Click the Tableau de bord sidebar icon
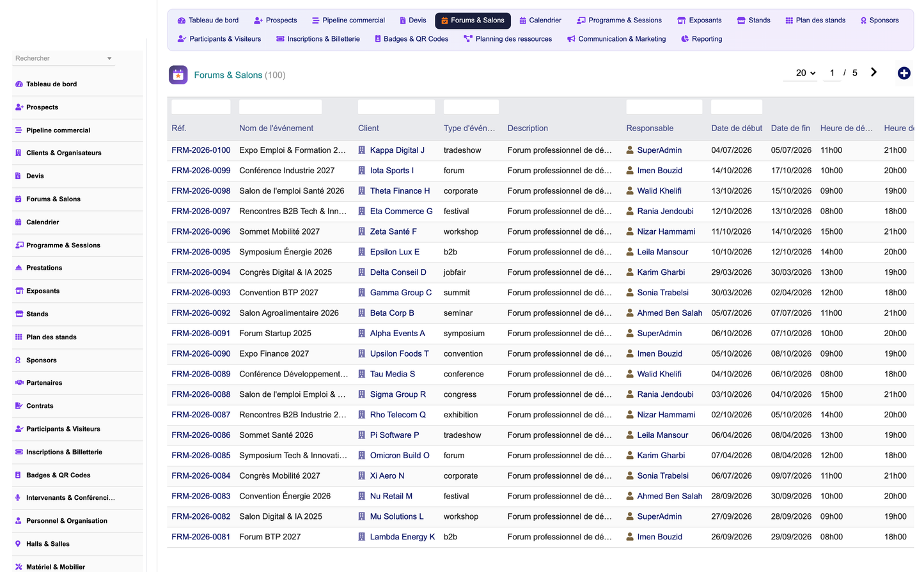 [x=19, y=84]
